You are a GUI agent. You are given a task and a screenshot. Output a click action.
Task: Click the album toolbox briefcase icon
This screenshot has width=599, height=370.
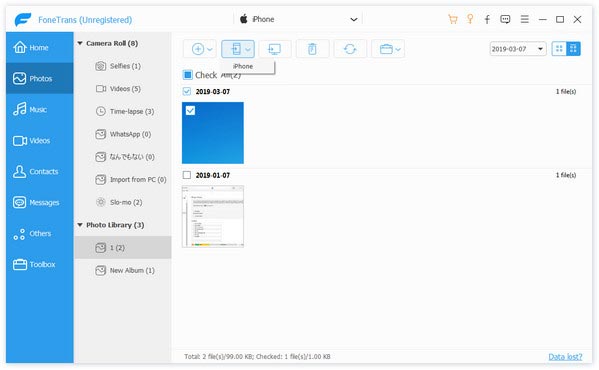point(386,49)
